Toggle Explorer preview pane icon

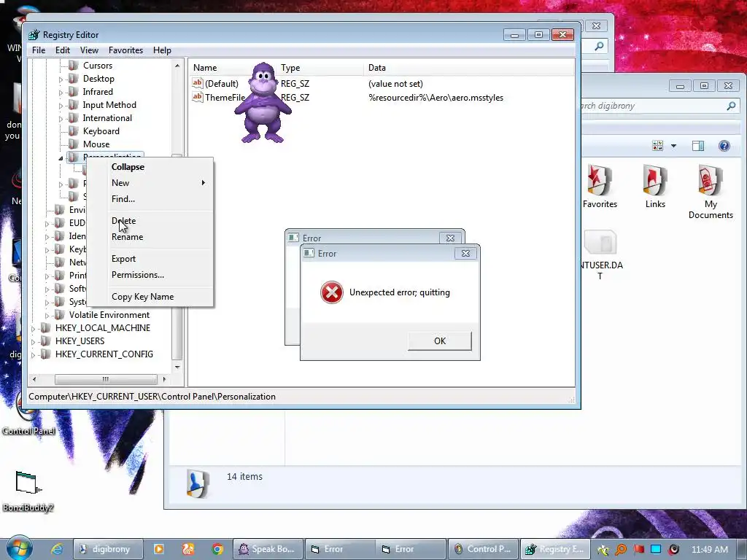tap(698, 146)
